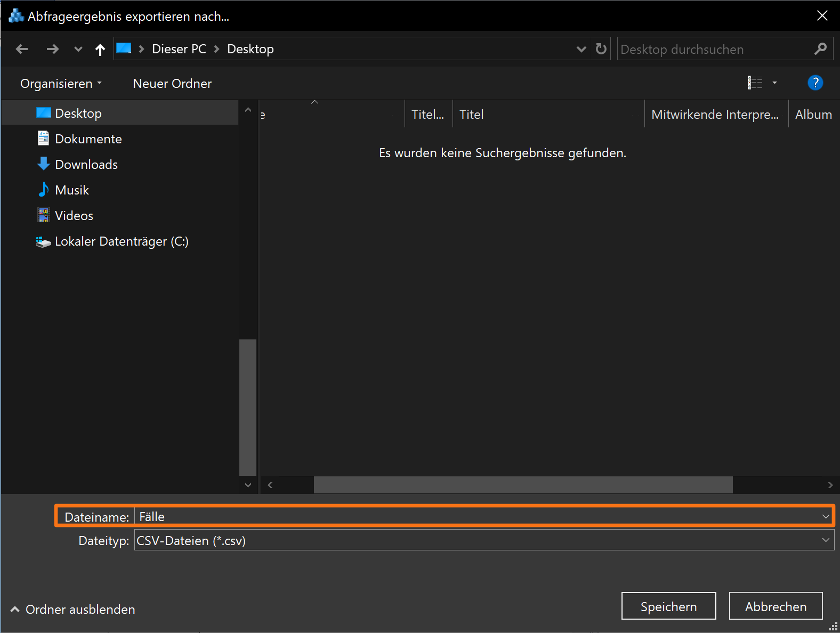Open the Organisieren menu

click(x=60, y=84)
